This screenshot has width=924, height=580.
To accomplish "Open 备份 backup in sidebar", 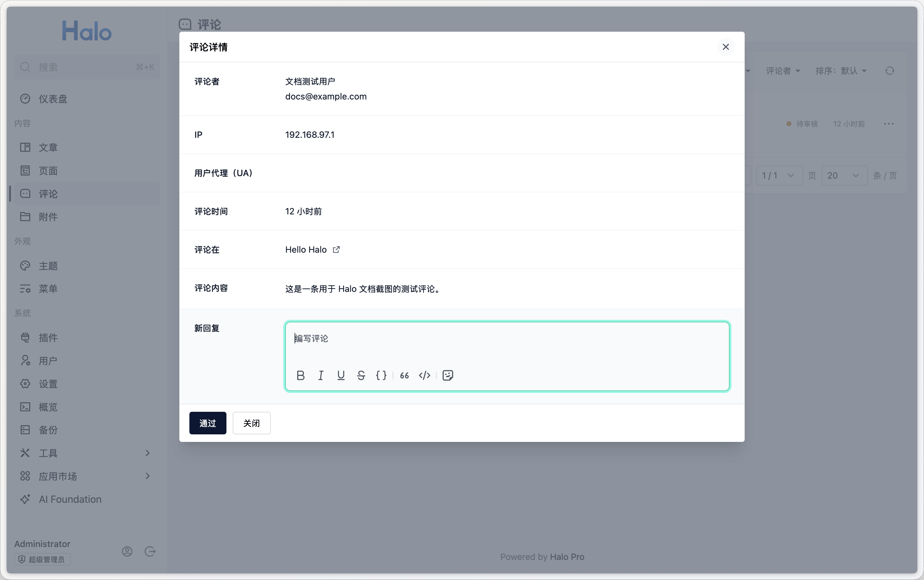I will pyautogui.click(x=87, y=430).
